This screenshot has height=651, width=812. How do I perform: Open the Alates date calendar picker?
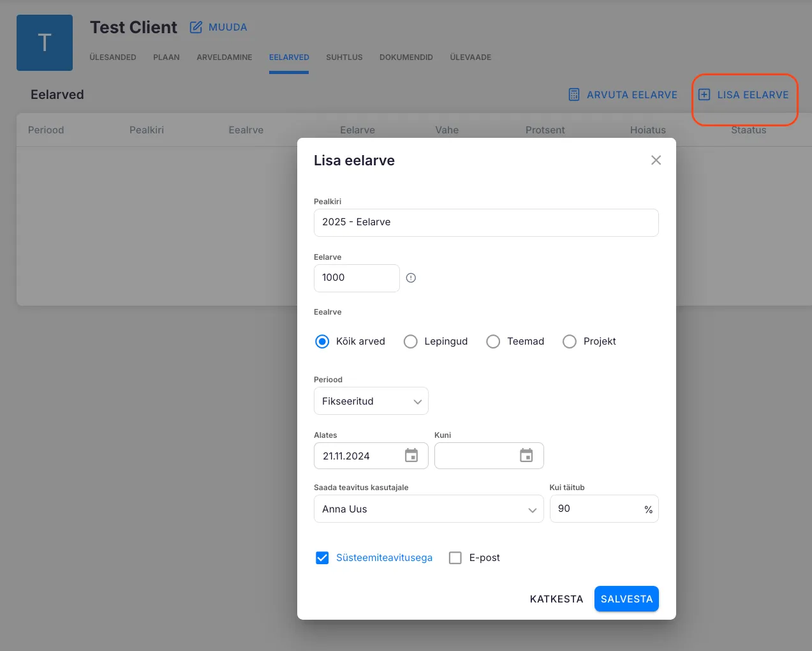411,456
